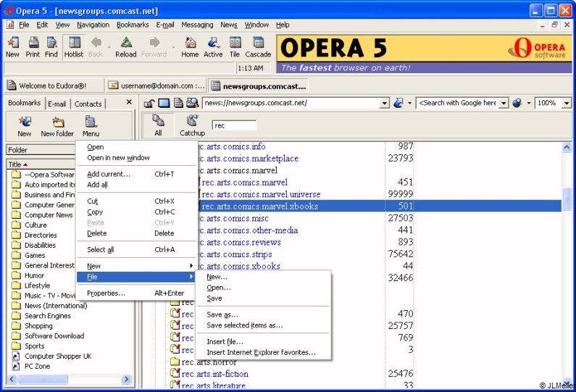Click the All newsgroups icon
This screenshot has width=576, height=392.
[x=159, y=125]
